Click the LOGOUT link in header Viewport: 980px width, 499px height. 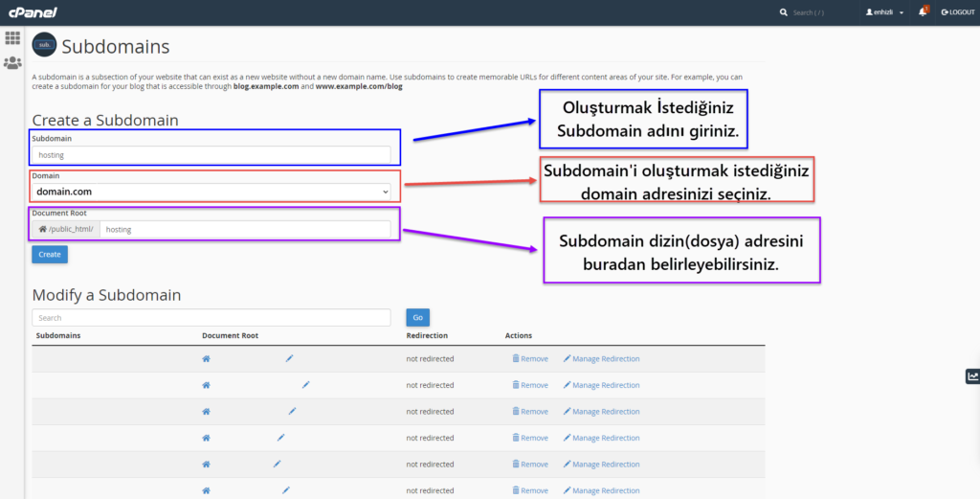pos(957,12)
